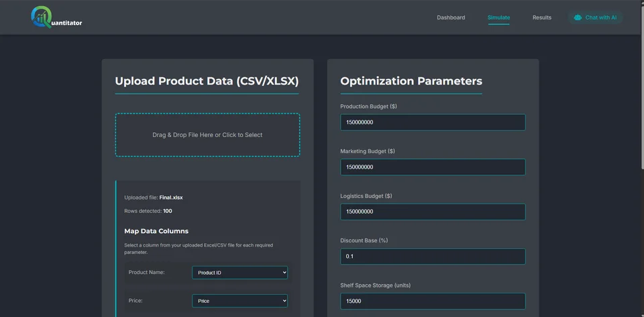Click the Logistics Budget ($) label

coord(366,196)
